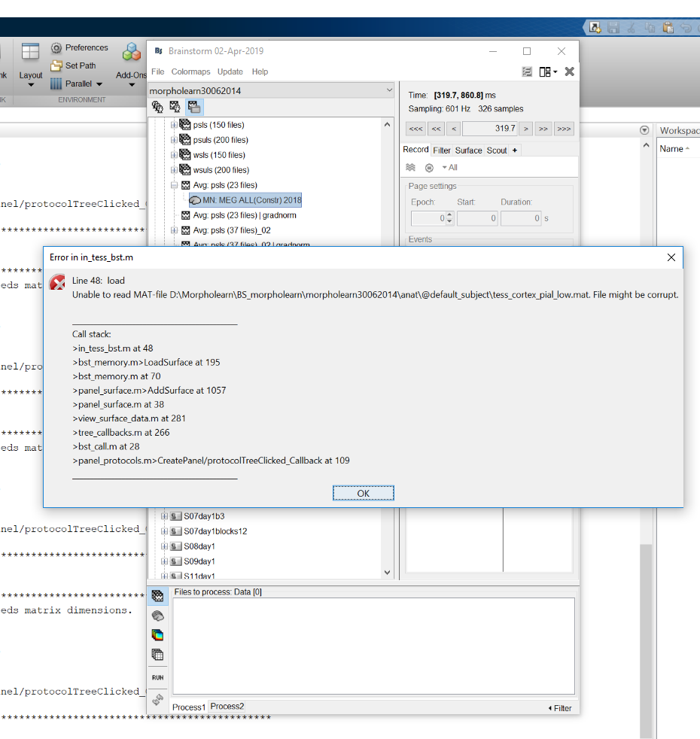The image size is (700, 739).
Task: Open MATLAB Layout menu
Action: point(31,65)
